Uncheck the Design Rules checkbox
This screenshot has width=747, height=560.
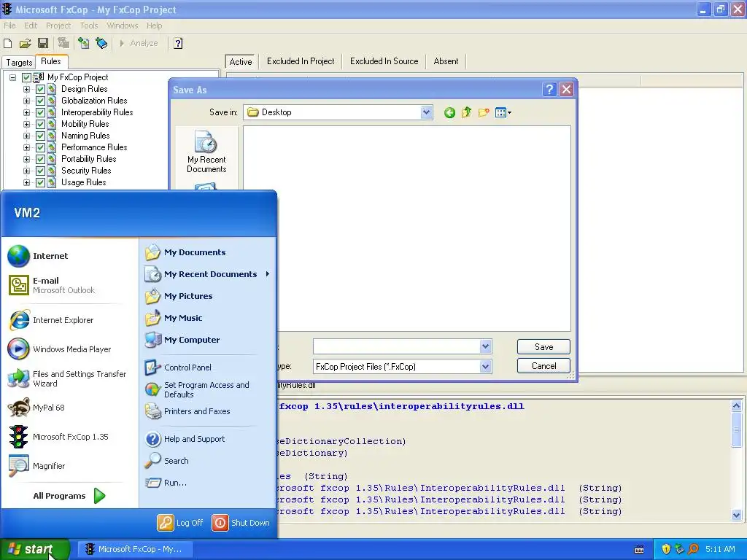[41, 89]
